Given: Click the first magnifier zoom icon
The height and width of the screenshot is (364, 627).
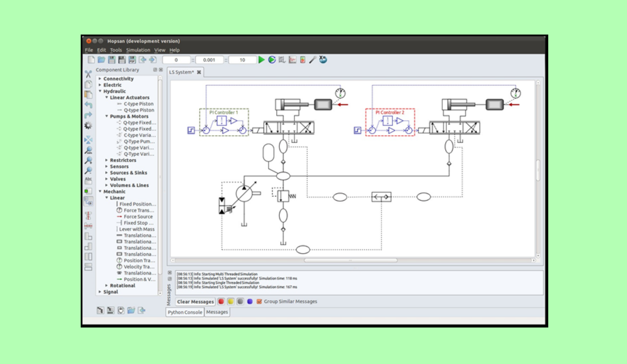Looking at the screenshot, I should tap(88, 150).
